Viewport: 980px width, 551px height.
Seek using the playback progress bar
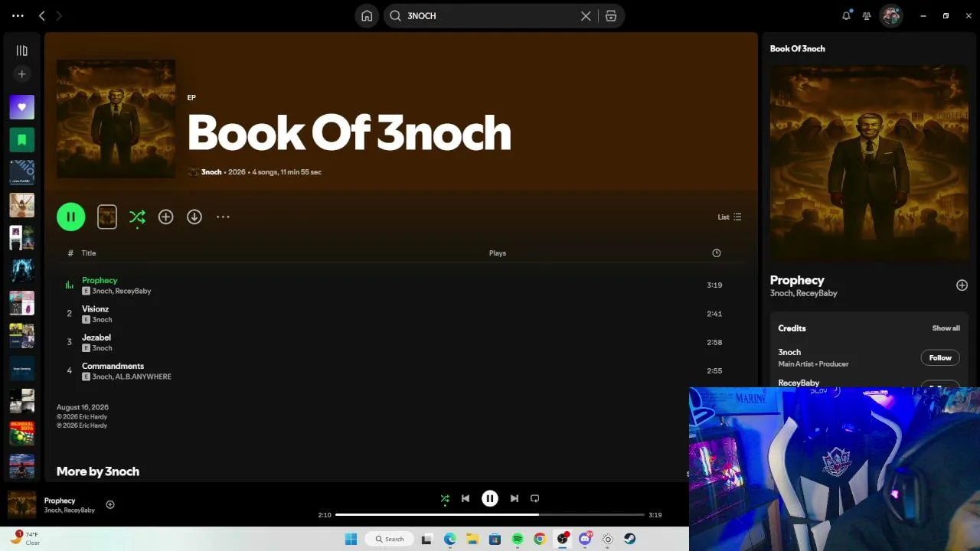pyautogui.click(x=490, y=515)
